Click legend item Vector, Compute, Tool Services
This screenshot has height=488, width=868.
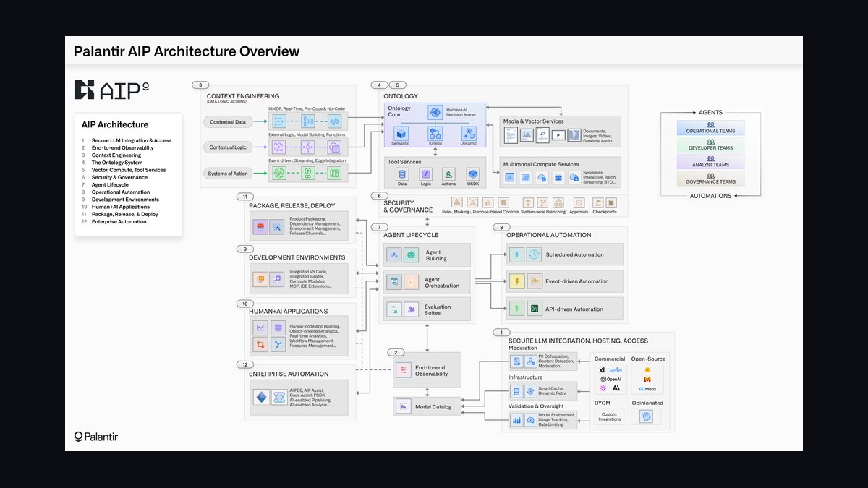click(x=129, y=170)
